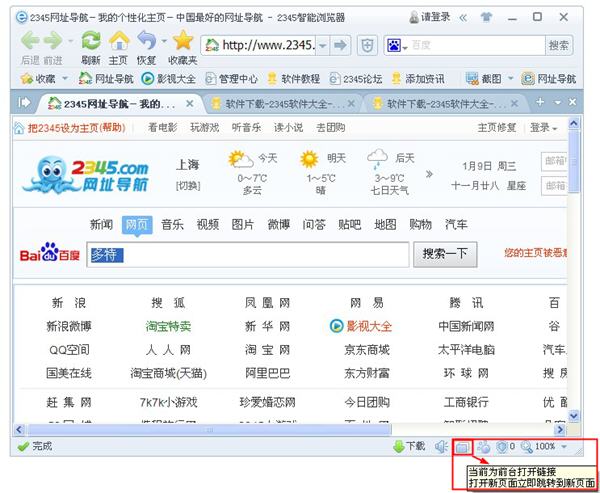
Task: Click the paw icon in status bar
Action: [484, 446]
